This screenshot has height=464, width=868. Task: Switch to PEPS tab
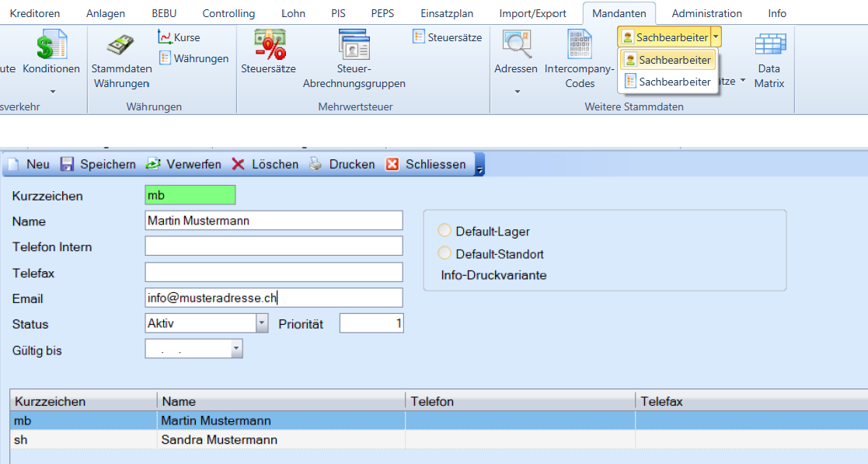(x=382, y=13)
